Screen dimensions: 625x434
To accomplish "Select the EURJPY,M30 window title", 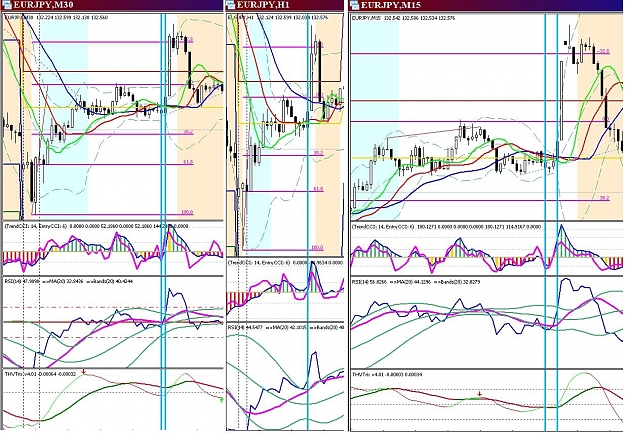I will (43, 5).
